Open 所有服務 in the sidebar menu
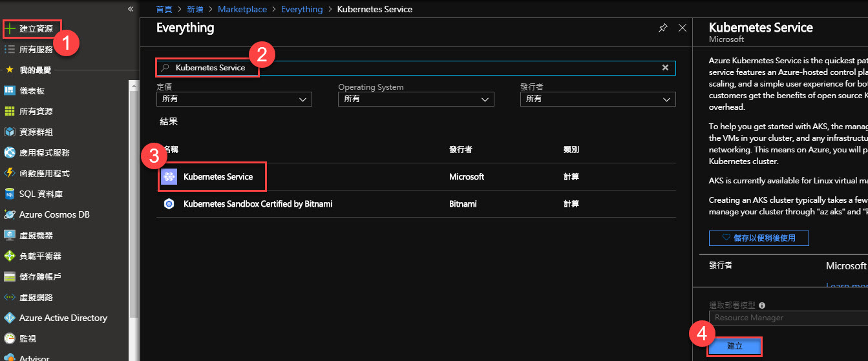 (36, 49)
